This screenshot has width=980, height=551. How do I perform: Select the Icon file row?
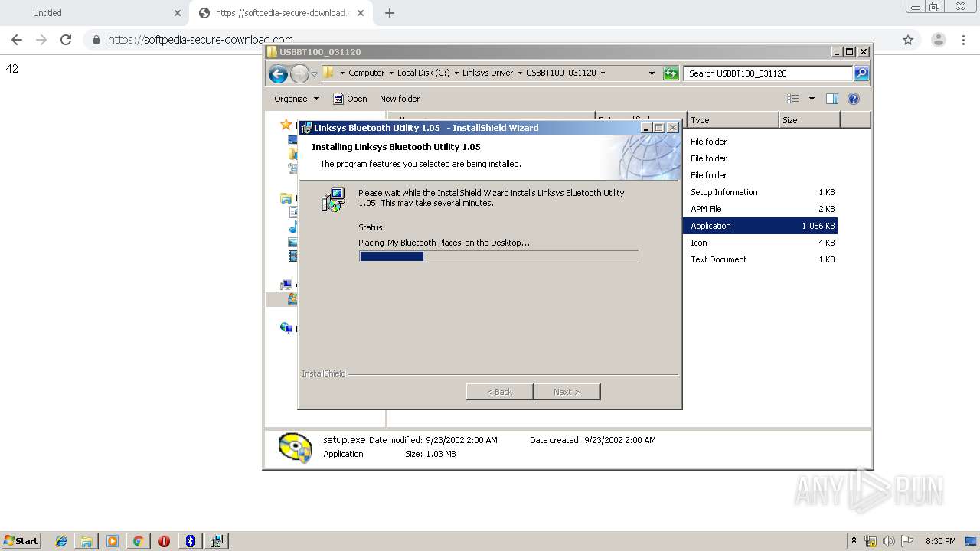760,243
